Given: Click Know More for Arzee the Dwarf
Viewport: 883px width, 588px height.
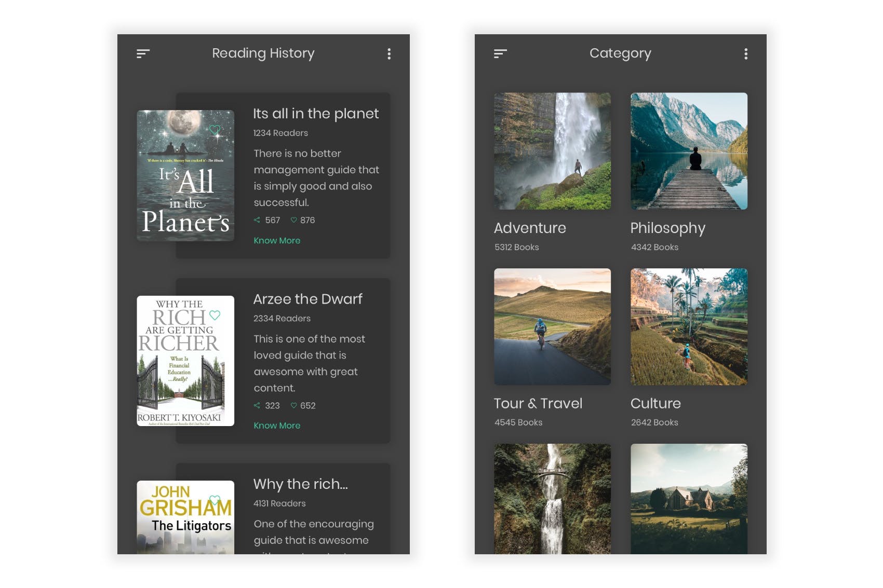Looking at the screenshot, I should pyautogui.click(x=276, y=426).
